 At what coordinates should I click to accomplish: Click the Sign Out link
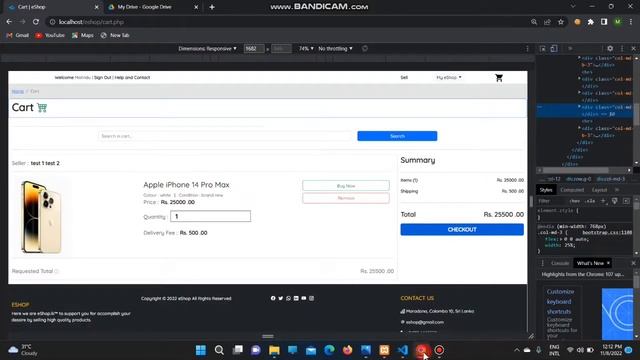click(102, 78)
